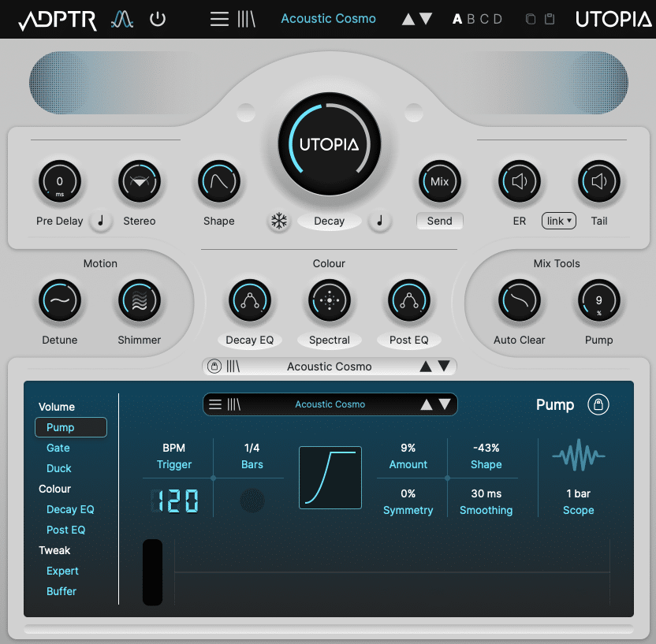Screen dimensions: 656x644
Task: Toggle the lock icon in middle preset bar
Action: tap(214, 367)
